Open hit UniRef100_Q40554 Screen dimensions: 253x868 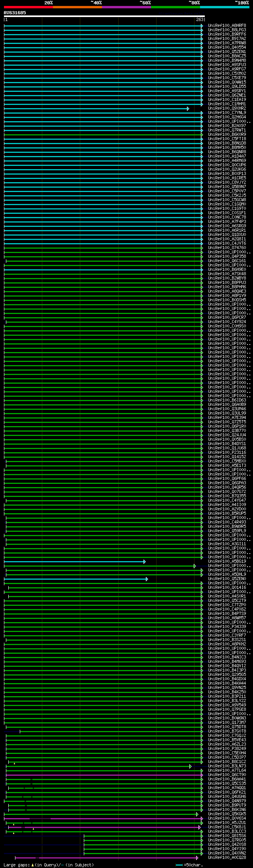[x=227, y=48]
